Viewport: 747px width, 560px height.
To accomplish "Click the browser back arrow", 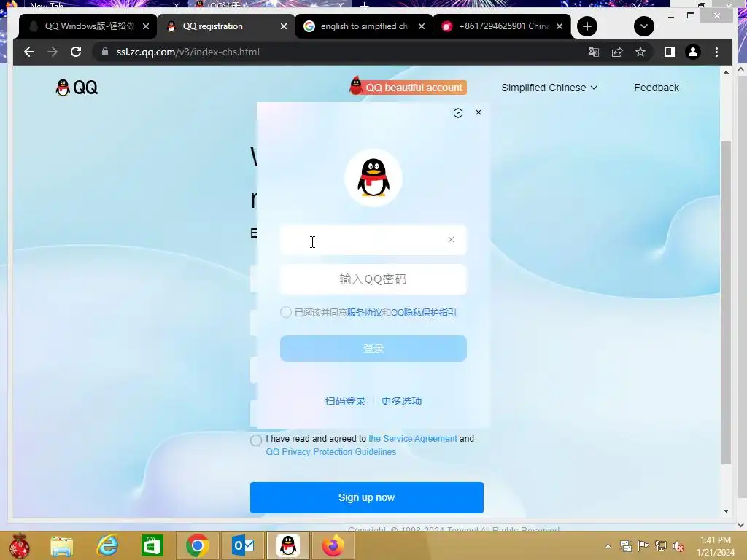I will [29, 52].
